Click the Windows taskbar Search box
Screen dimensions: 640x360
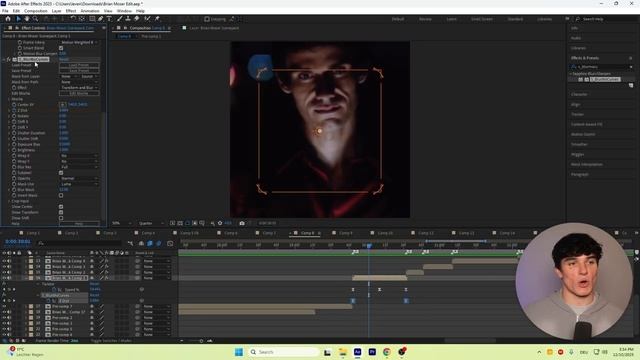click(x=284, y=352)
